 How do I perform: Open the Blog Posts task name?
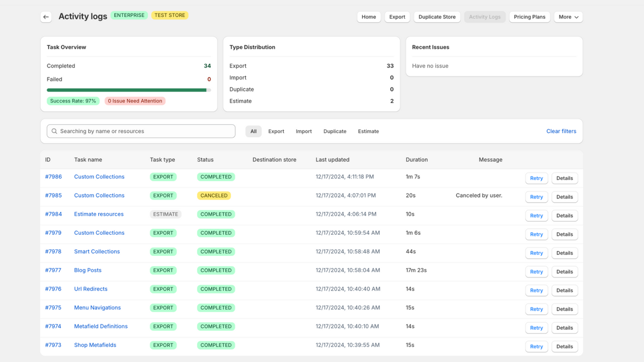click(88, 270)
